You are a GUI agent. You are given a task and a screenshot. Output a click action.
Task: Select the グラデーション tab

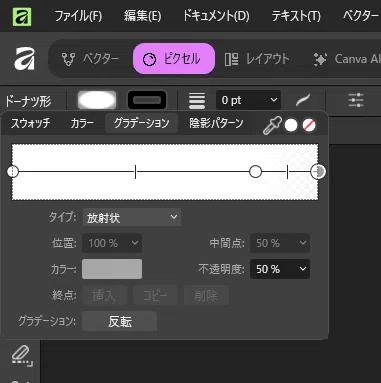(142, 123)
